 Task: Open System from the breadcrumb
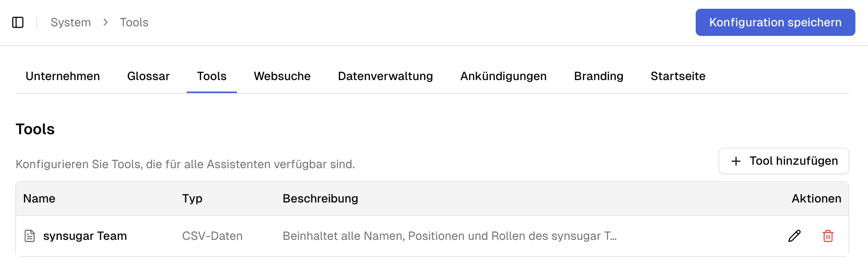[71, 22]
